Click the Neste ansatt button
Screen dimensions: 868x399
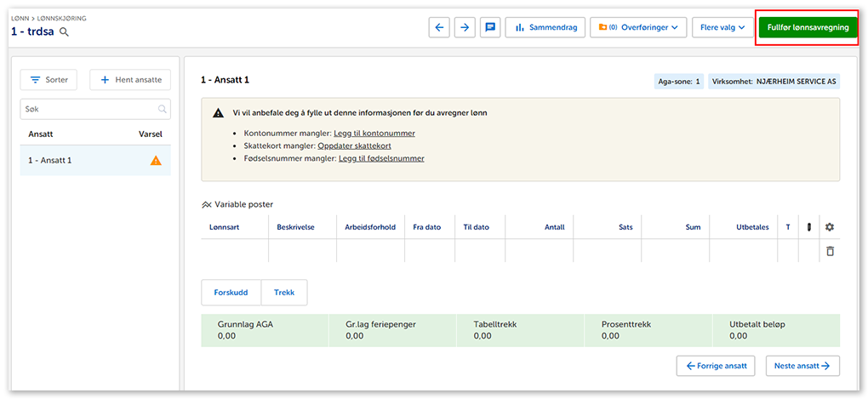(x=802, y=366)
